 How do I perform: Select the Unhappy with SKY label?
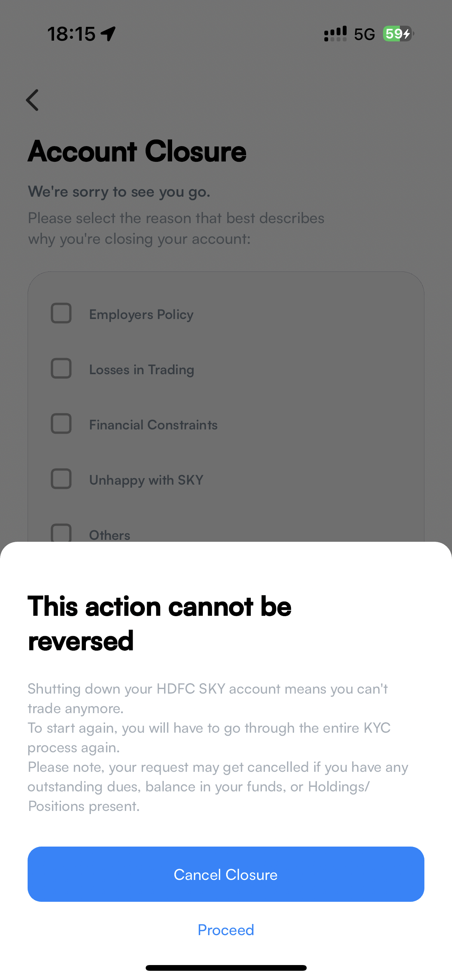click(146, 480)
